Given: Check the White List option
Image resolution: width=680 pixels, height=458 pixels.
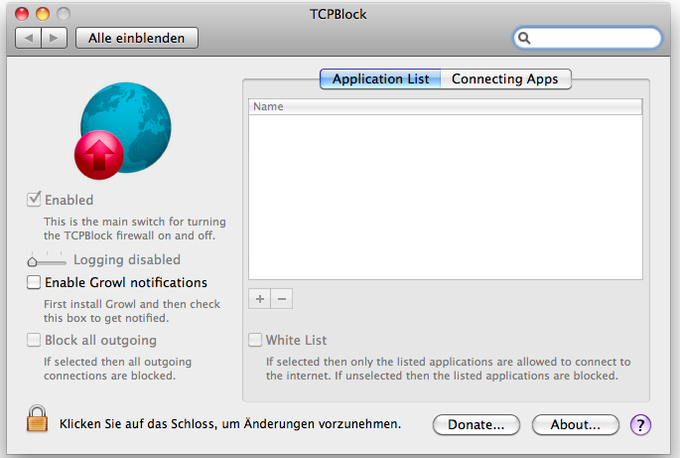Looking at the screenshot, I should [255, 340].
